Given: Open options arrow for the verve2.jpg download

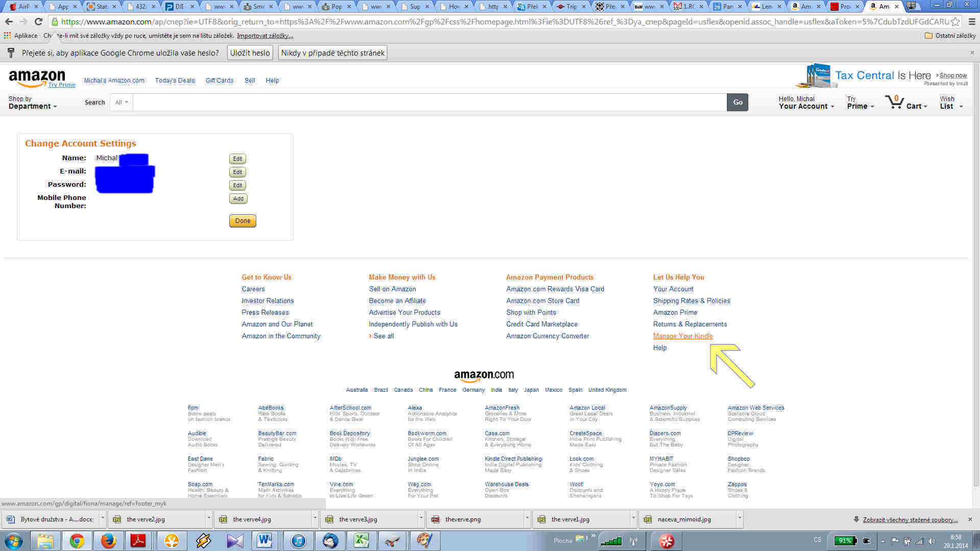Looking at the screenshot, I should (x=208, y=519).
